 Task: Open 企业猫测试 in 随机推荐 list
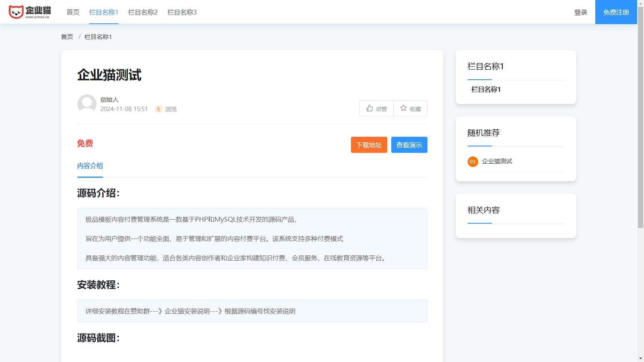click(x=497, y=161)
